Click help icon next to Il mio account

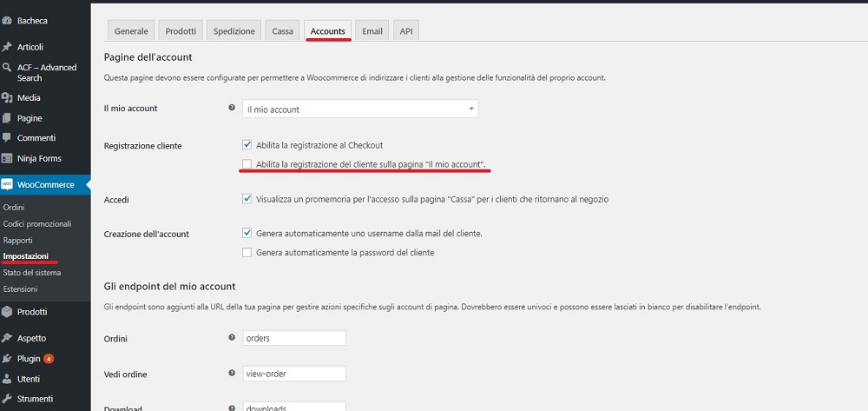coord(232,108)
